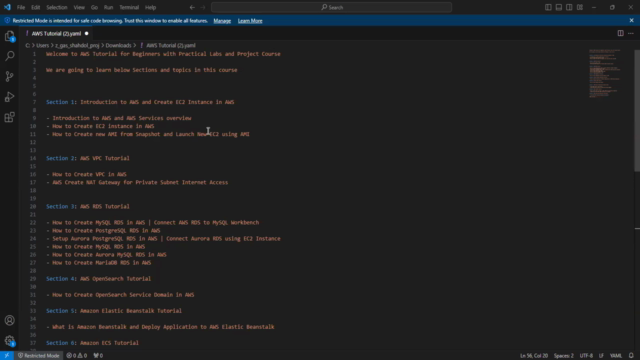The image size is (640, 360).
Task: Open the Edit menu
Action: point(36,7)
